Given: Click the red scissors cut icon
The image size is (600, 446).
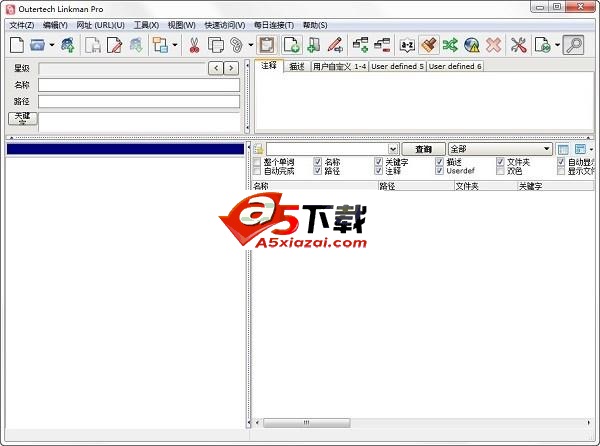Looking at the screenshot, I should click(x=194, y=45).
